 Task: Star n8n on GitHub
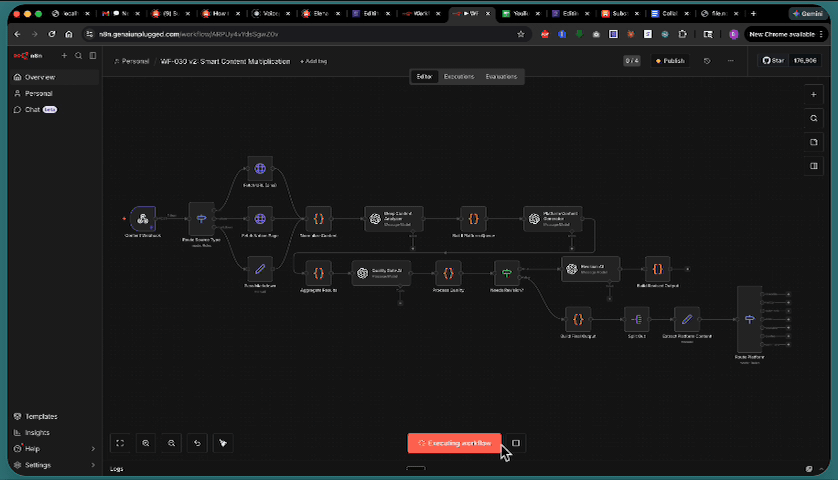pos(773,61)
